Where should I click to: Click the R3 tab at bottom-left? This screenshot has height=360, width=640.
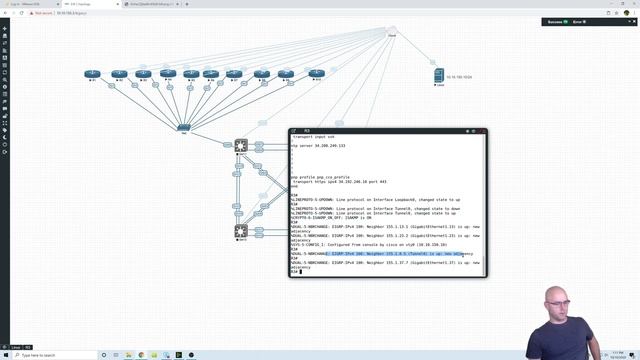(x=27, y=347)
